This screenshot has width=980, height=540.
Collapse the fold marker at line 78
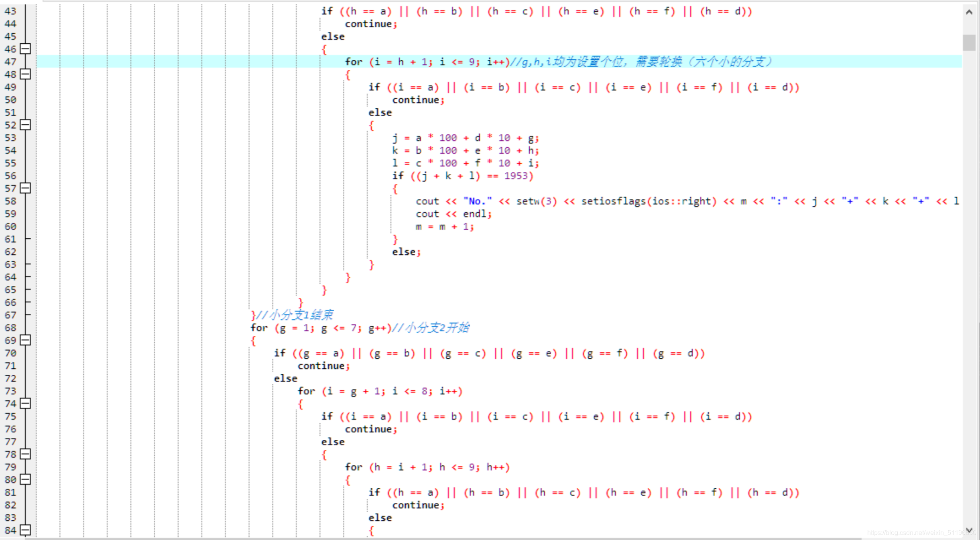click(25, 454)
